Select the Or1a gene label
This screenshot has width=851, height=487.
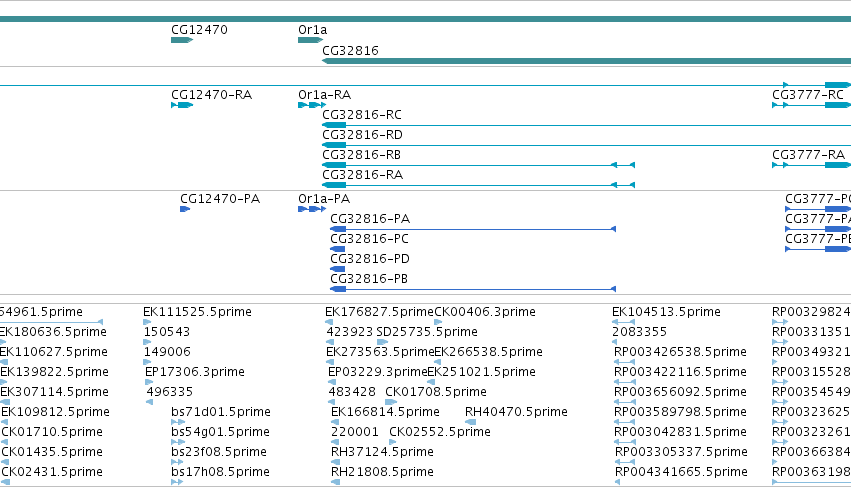pos(313,30)
